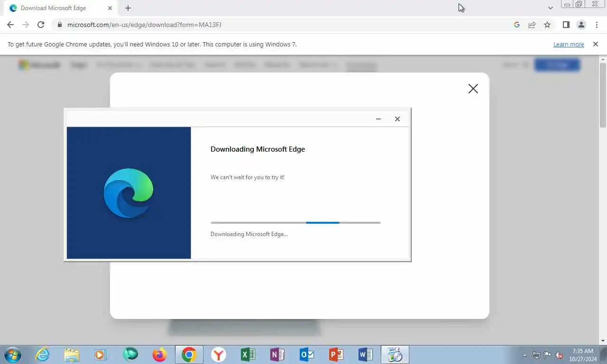607x364 pixels.
Task: Switch to the installer taskbar item
Action: (395, 355)
